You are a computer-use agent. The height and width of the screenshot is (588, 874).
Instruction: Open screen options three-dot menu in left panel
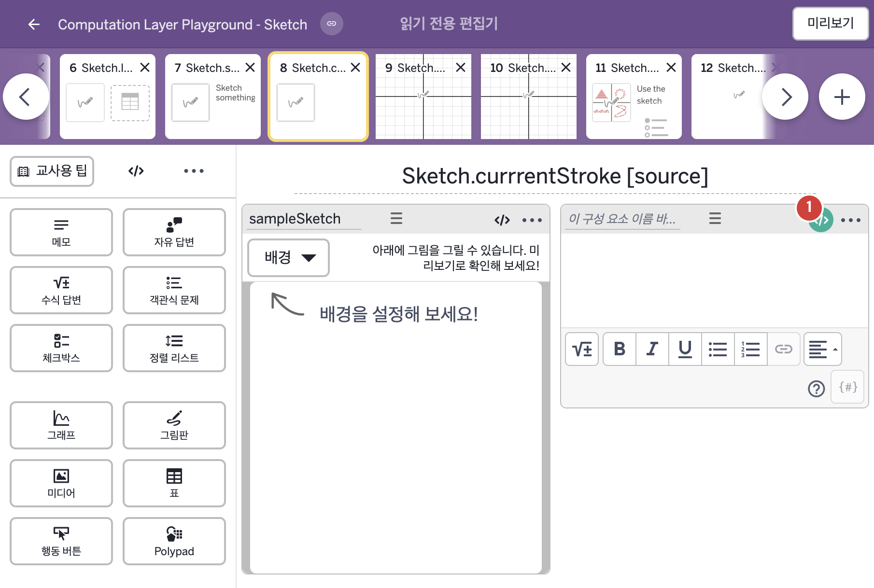tap(194, 171)
